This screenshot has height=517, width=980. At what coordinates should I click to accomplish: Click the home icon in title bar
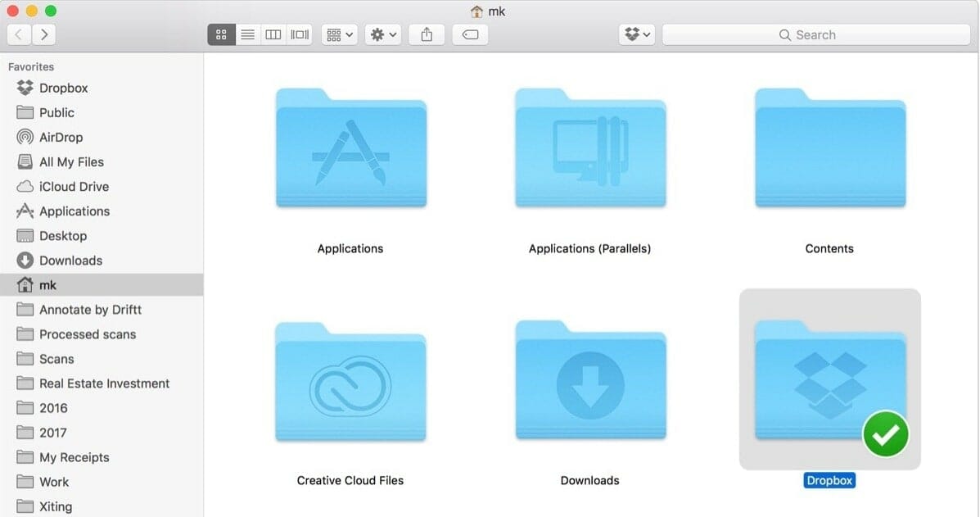tap(476, 11)
